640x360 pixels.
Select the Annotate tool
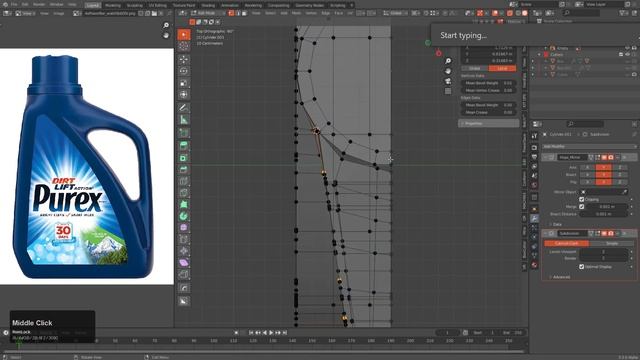(184, 108)
